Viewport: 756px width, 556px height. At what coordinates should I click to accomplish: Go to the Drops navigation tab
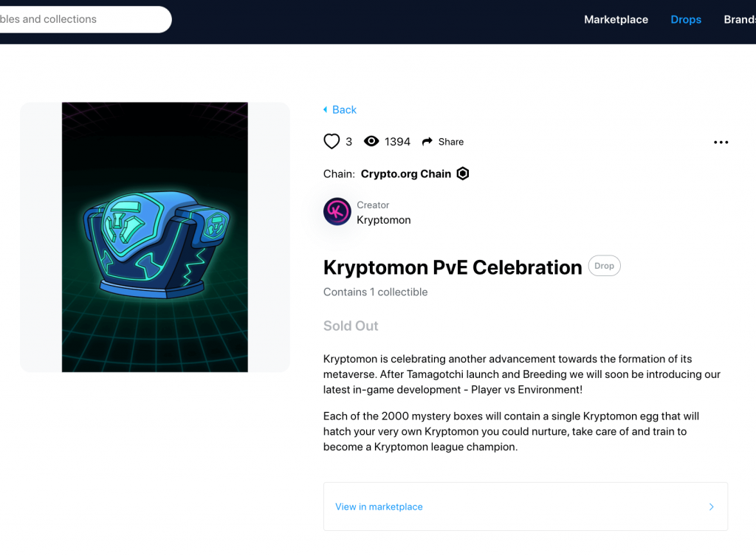[x=686, y=20]
